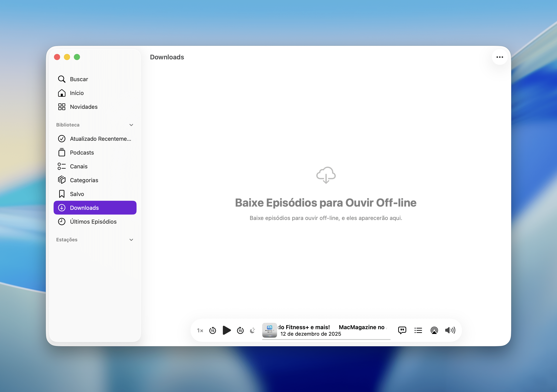
Task: Open Salvo saved episodes
Action: pyautogui.click(x=77, y=194)
